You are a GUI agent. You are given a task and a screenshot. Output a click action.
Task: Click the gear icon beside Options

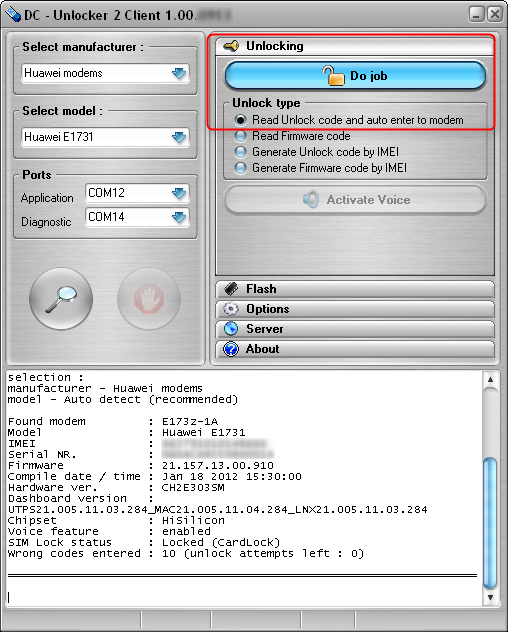pos(231,309)
